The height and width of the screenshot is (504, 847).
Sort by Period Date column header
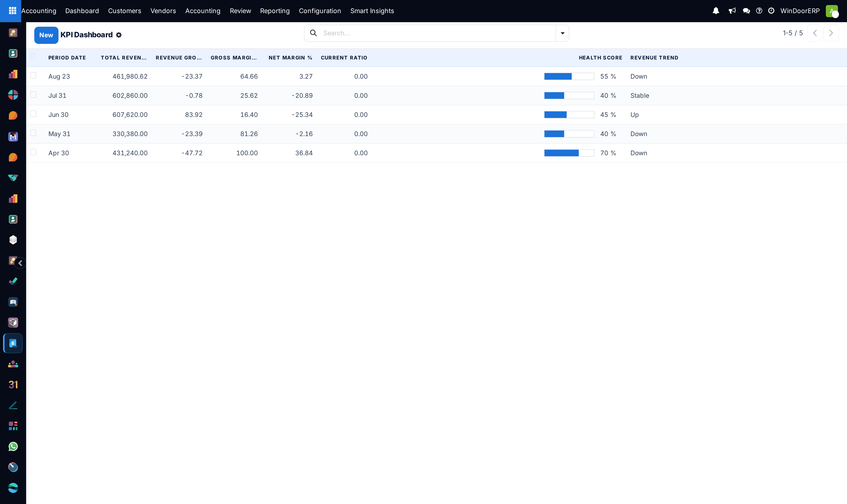67,58
